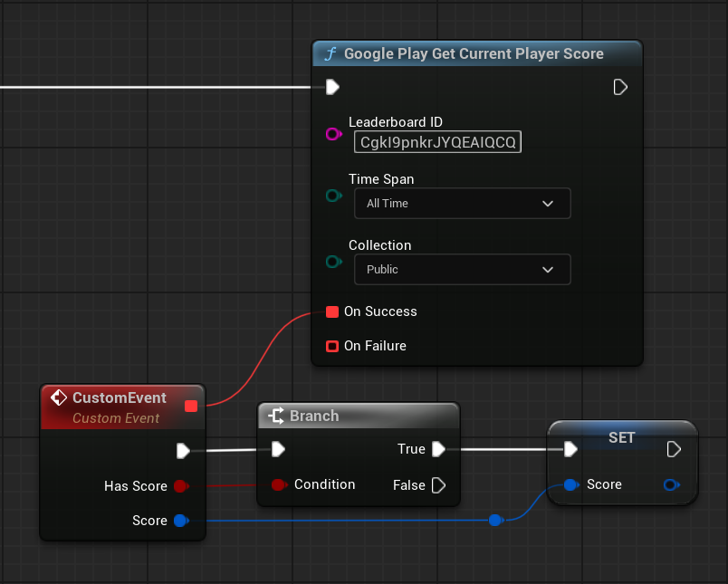Click the Has Score boolean output pin
This screenshot has height=584, width=728.
click(180, 486)
